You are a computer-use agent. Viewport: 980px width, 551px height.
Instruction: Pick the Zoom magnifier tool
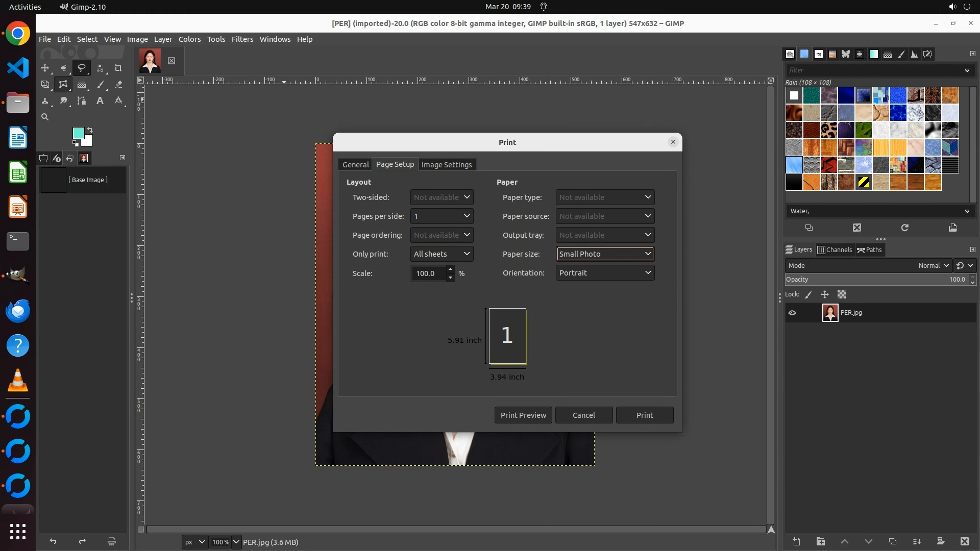pyautogui.click(x=45, y=117)
